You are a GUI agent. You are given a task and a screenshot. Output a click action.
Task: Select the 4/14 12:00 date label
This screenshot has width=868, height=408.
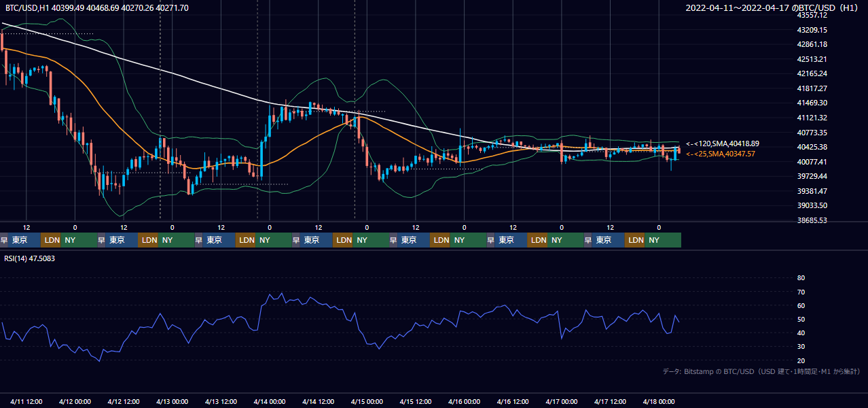point(319,401)
